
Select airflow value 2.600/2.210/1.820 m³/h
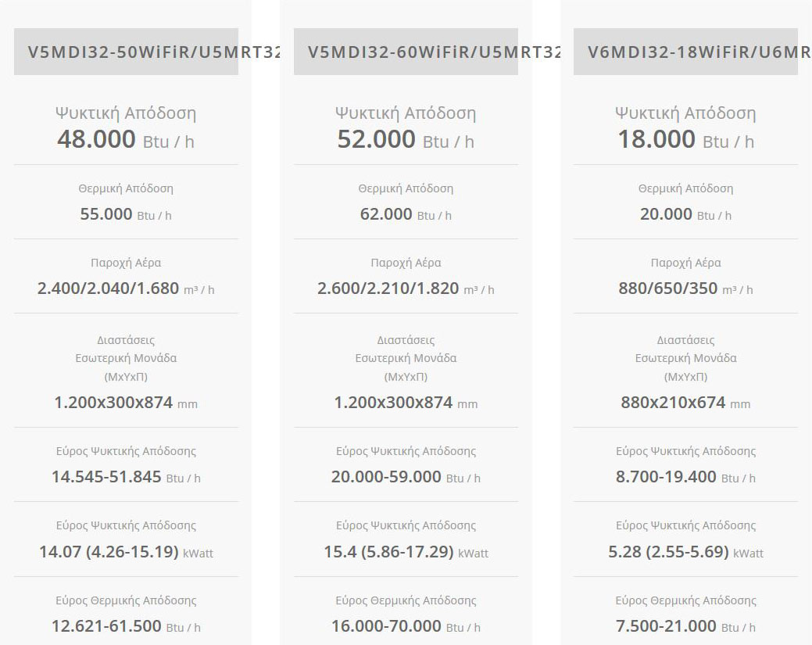point(406,288)
